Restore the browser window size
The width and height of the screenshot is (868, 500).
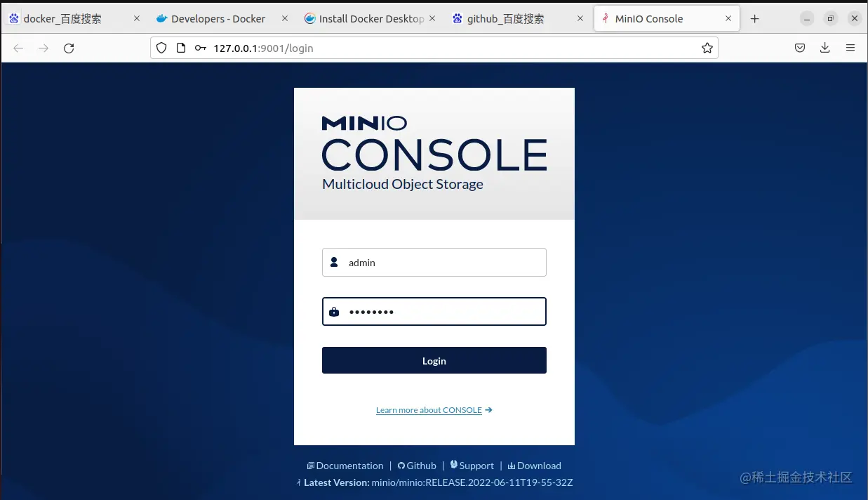831,19
